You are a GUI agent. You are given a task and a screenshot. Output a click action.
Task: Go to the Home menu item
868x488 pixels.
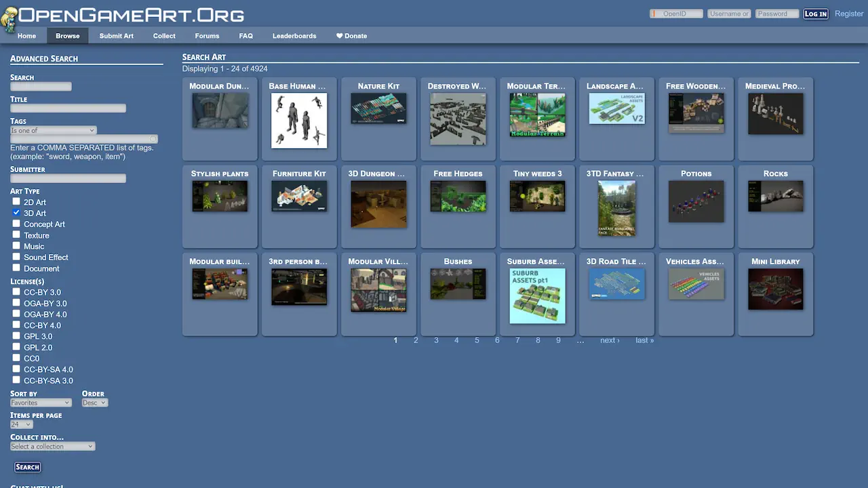pos(27,36)
